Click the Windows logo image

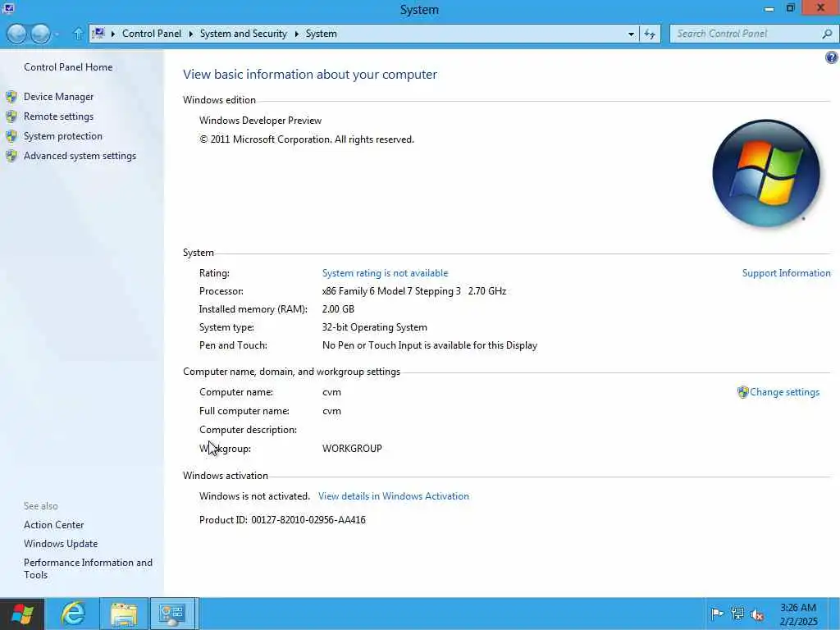(x=766, y=173)
